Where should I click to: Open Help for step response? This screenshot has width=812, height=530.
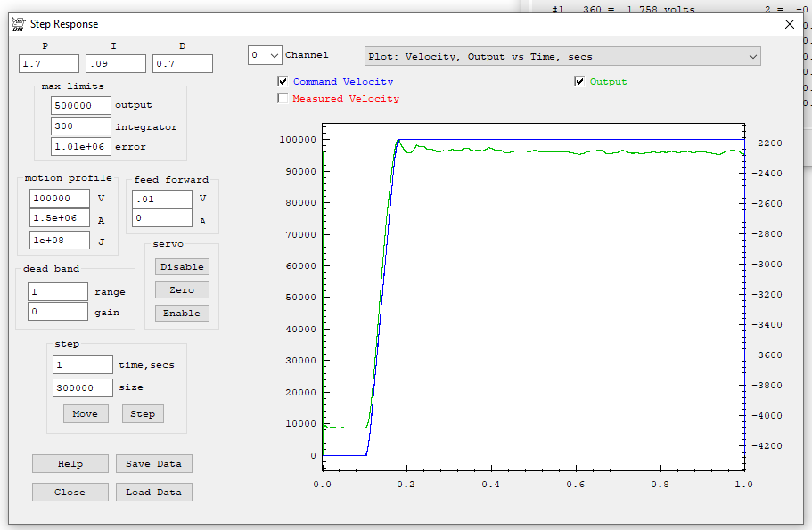point(70,464)
